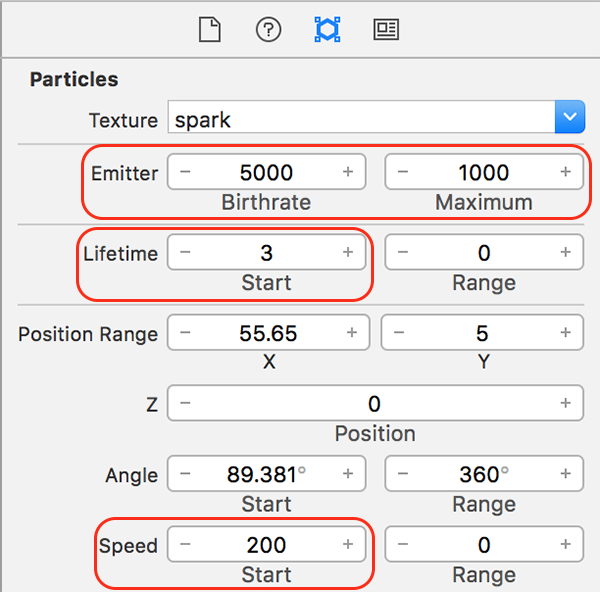Increase Emitter Birthrate with plus

point(348,171)
